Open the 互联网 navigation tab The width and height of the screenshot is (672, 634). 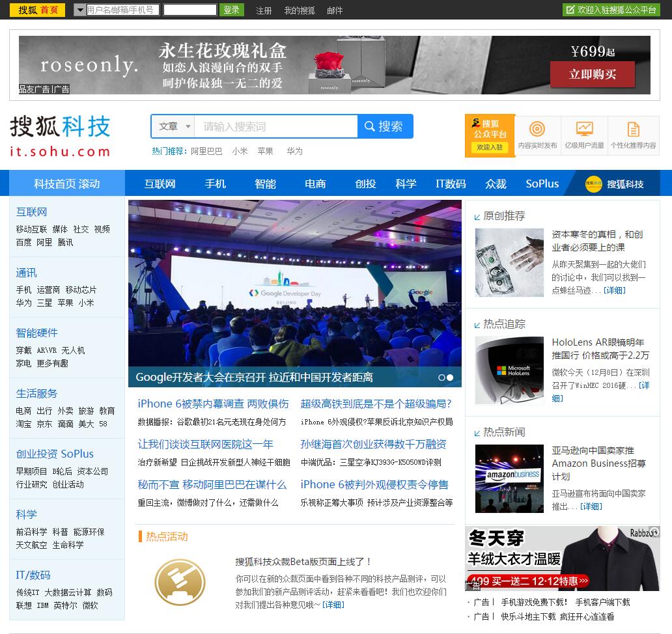[160, 184]
